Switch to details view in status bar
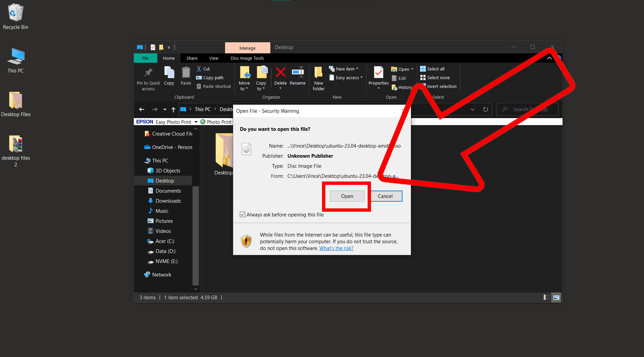Image resolution: width=644 pixels, height=357 pixels. (546, 297)
